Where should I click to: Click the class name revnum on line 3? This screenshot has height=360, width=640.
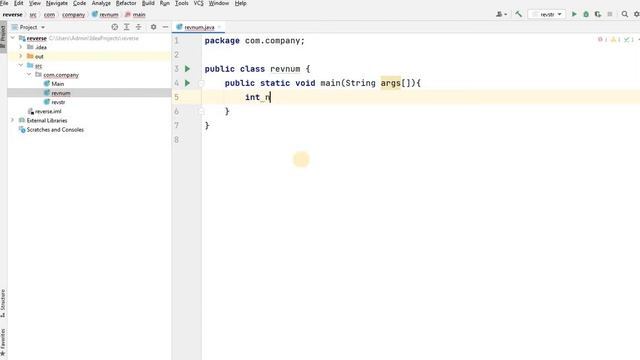(x=285, y=69)
